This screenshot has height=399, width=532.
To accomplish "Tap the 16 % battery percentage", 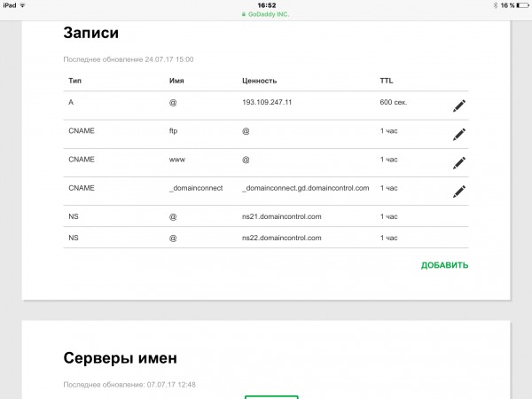I will pyautogui.click(x=507, y=5).
